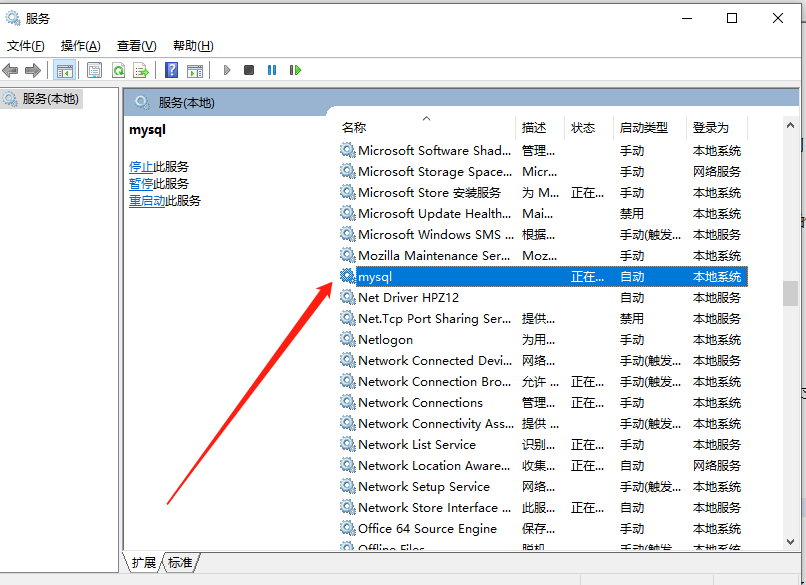Open the 文件(F) menu
Screen dimensions: 806x585
pos(25,46)
